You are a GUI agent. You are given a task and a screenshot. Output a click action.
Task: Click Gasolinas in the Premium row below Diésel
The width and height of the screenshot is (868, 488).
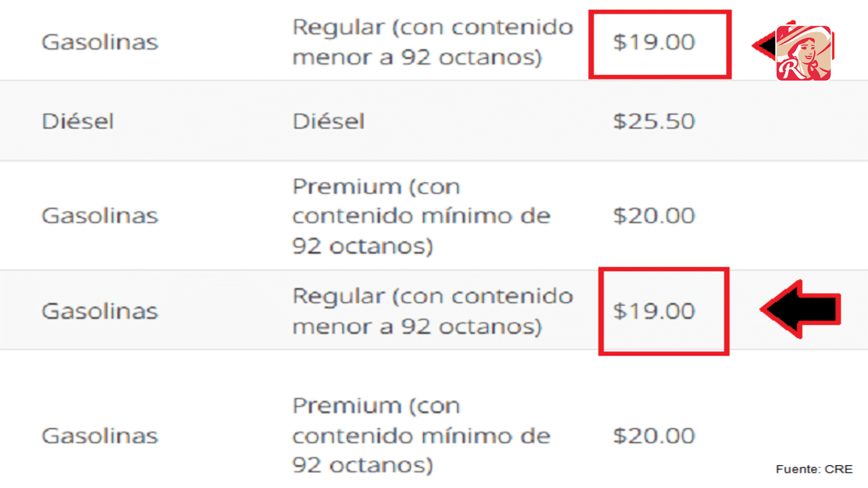click(100, 216)
